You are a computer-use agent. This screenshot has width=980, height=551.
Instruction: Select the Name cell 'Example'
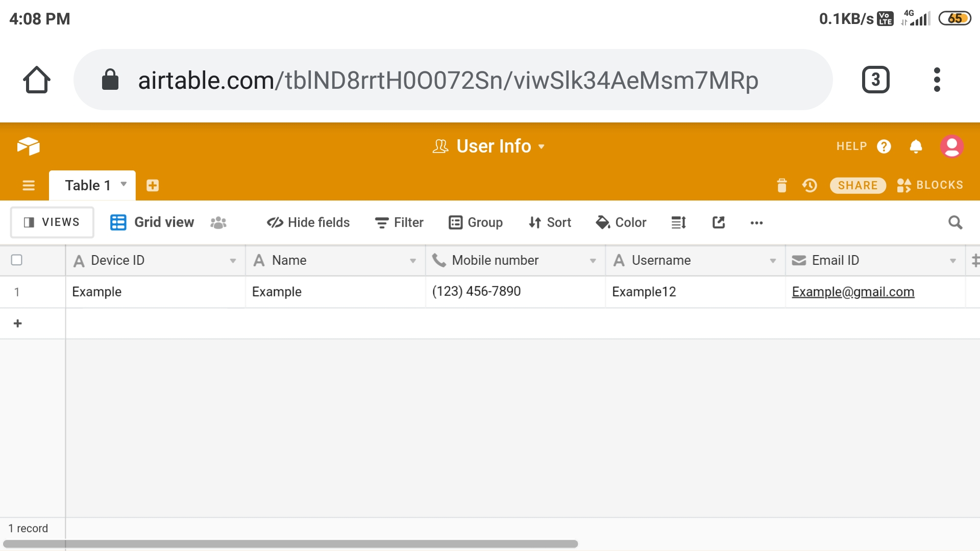335,292
